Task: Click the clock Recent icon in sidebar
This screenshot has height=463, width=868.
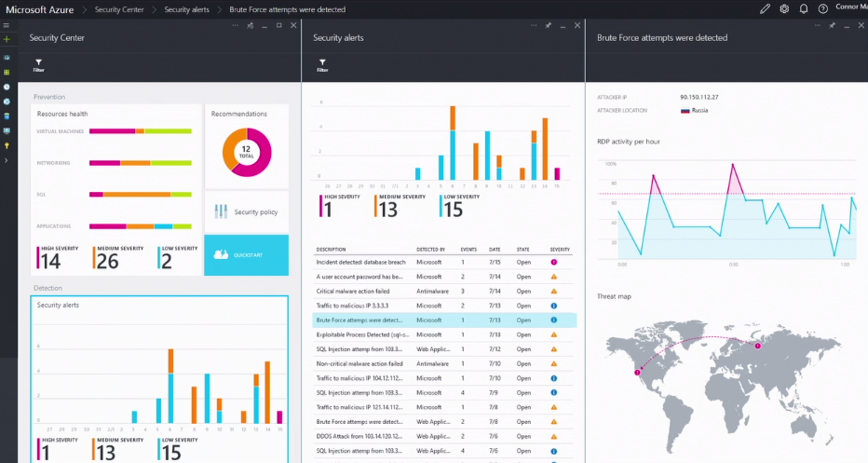Action: click(x=7, y=87)
